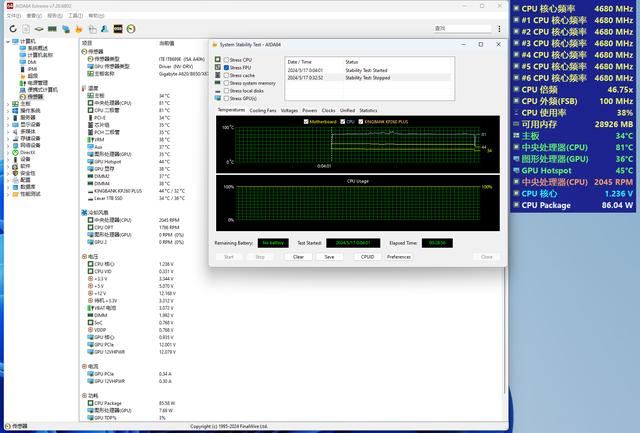The height and width of the screenshot is (433, 640).
Task: Click the blue person toolbar icon
Action: tap(105, 29)
